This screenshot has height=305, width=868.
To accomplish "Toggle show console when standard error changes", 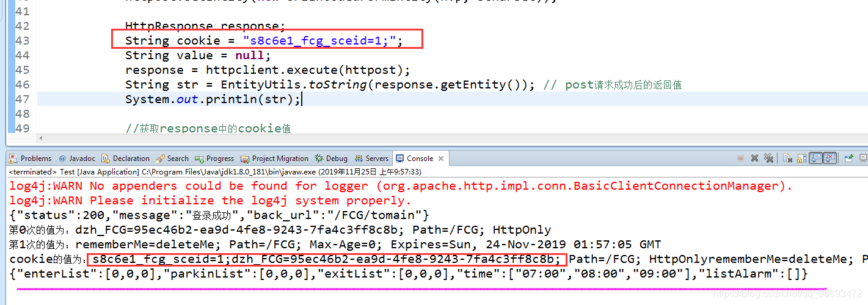I will [830, 158].
